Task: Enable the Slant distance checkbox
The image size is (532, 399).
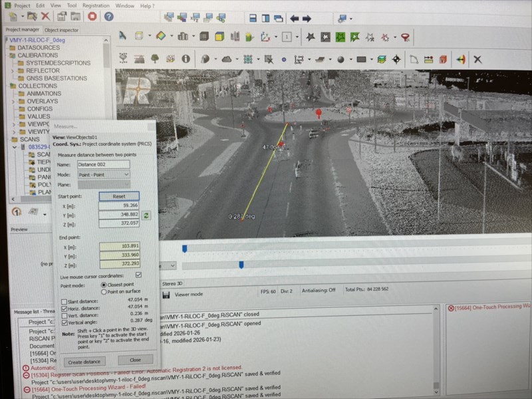Action: pyautogui.click(x=64, y=301)
